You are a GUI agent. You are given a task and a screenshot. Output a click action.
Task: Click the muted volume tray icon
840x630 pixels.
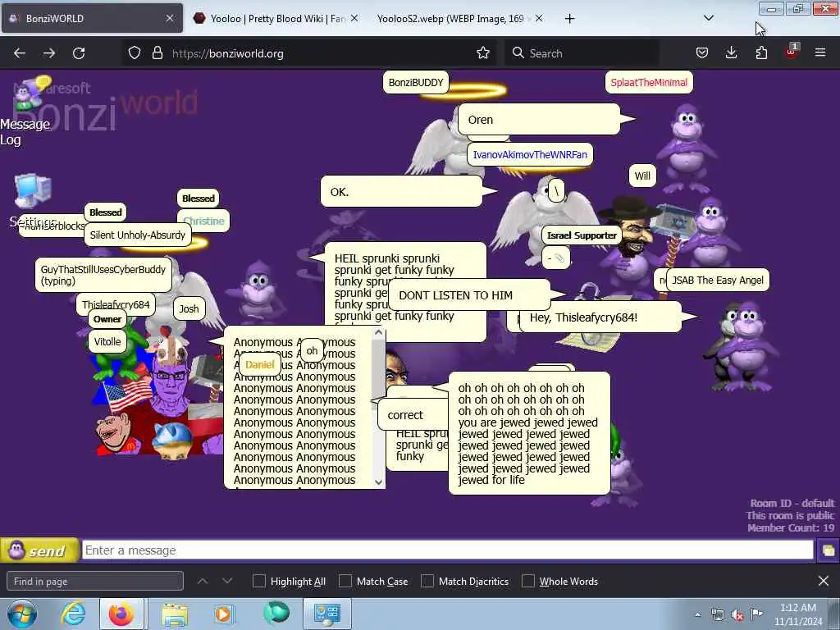[737, 614]
